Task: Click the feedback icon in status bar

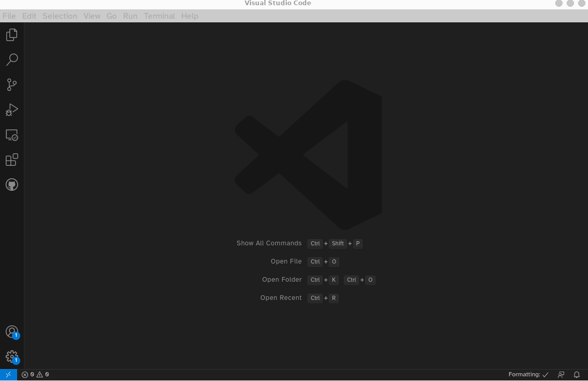Action: 561,375
